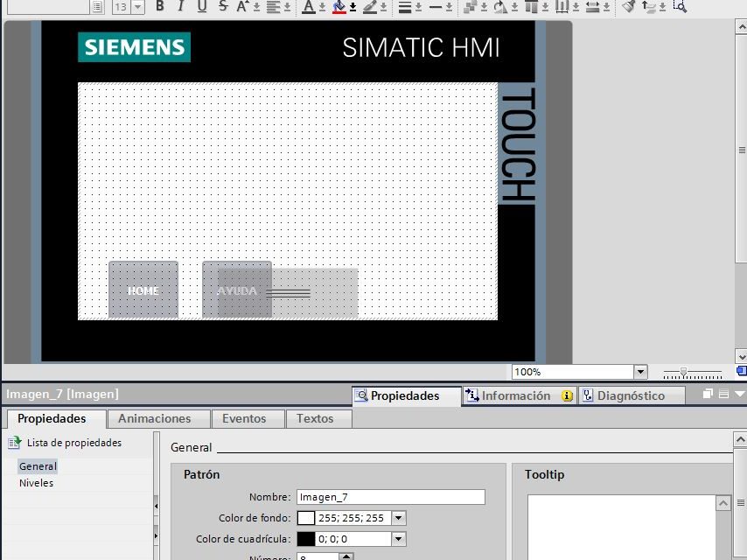Select General in the properties list
747x560 pixels.
37,465
